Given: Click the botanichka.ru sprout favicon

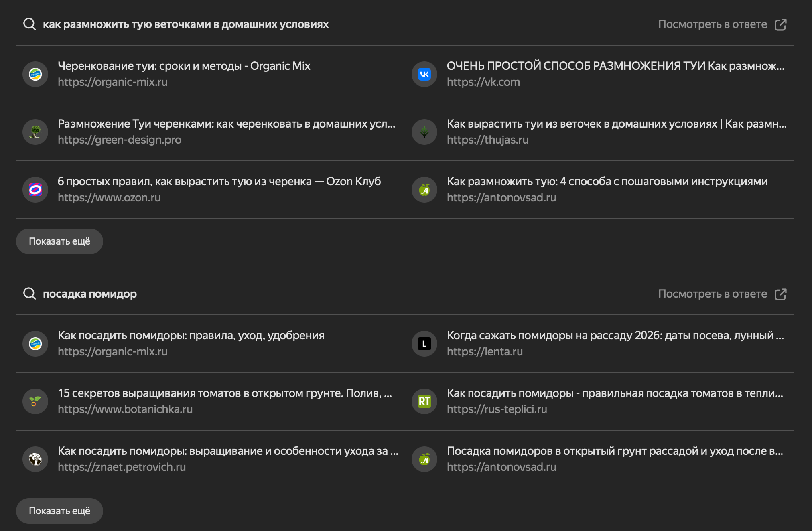Looking at the screenshot, I should coord(35,401).
